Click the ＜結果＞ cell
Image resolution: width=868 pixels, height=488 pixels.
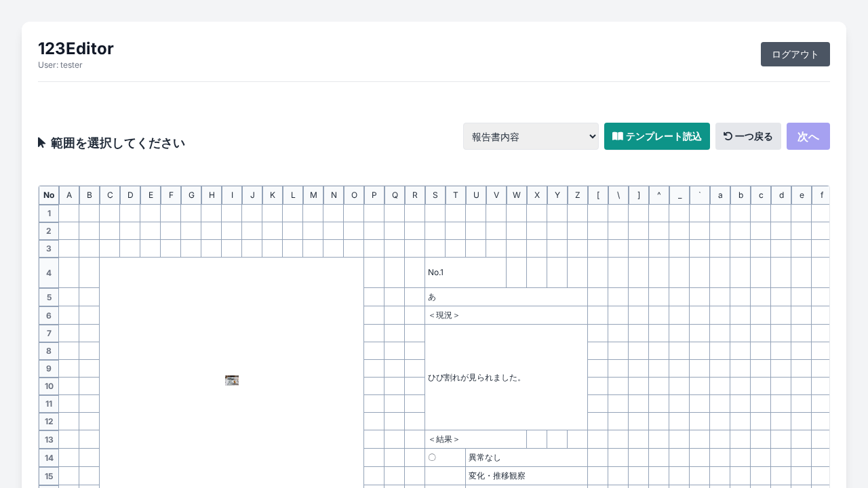[475, 439]
